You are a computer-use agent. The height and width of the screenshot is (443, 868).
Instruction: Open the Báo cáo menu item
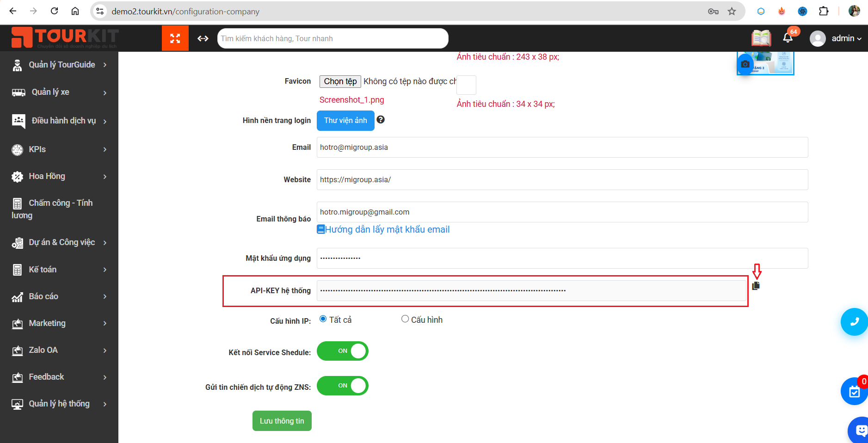[x=59, y=296]
